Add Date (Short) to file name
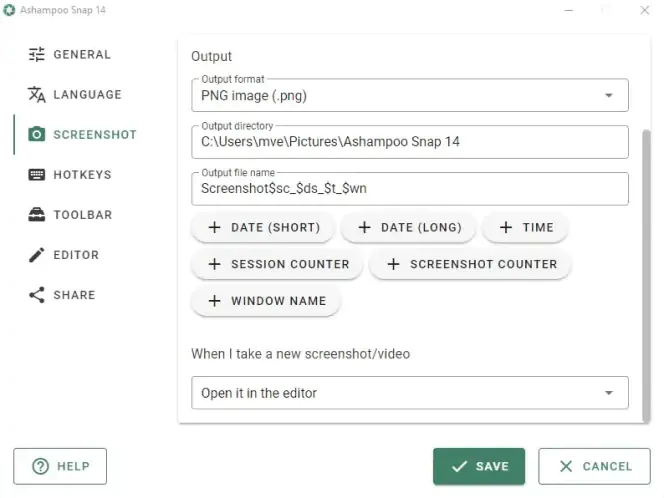 coord(263,228)
